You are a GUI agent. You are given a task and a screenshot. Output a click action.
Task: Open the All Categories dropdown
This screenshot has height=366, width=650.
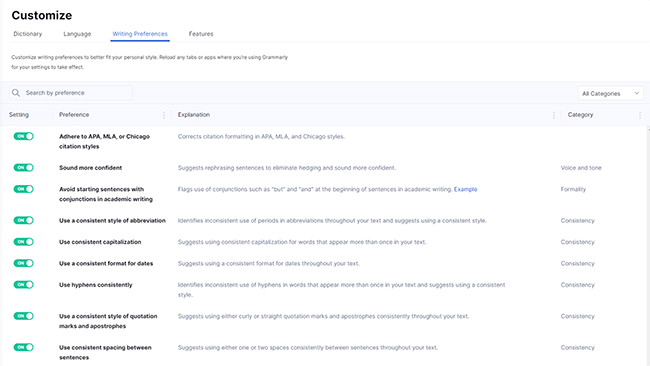click(x=611, y=93)
